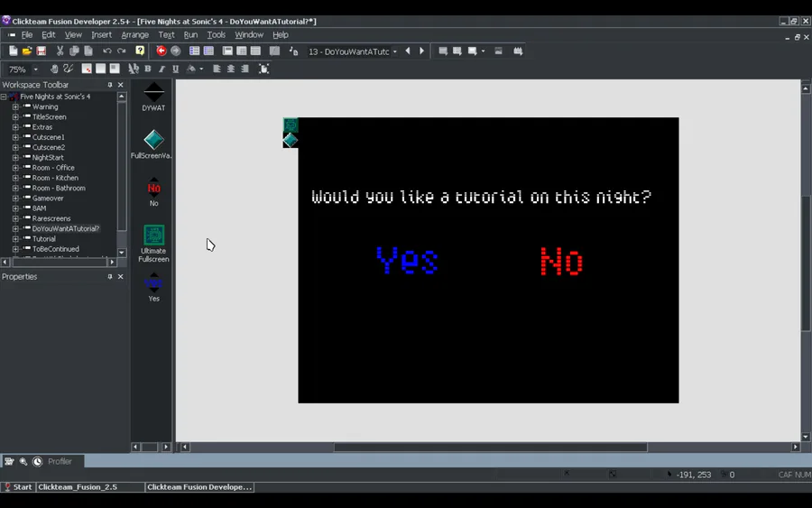Image resolution: width=812 pixels, height=508 pixels.
Task: Close the Properties panel
Action: [x=121, y=277]
